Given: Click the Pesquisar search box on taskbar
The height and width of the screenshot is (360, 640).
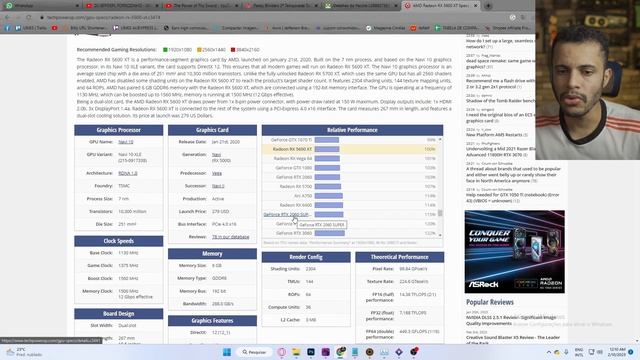Looking at the screenshot, I should coord(254,352).
